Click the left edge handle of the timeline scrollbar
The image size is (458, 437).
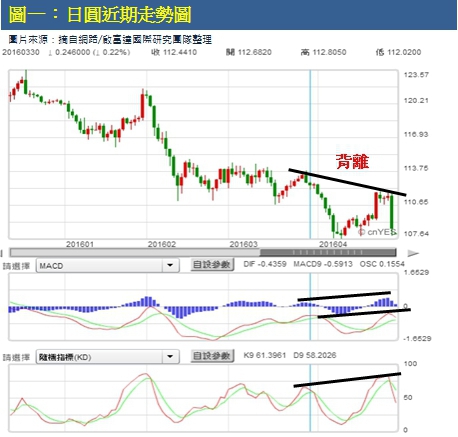[2, 253]
